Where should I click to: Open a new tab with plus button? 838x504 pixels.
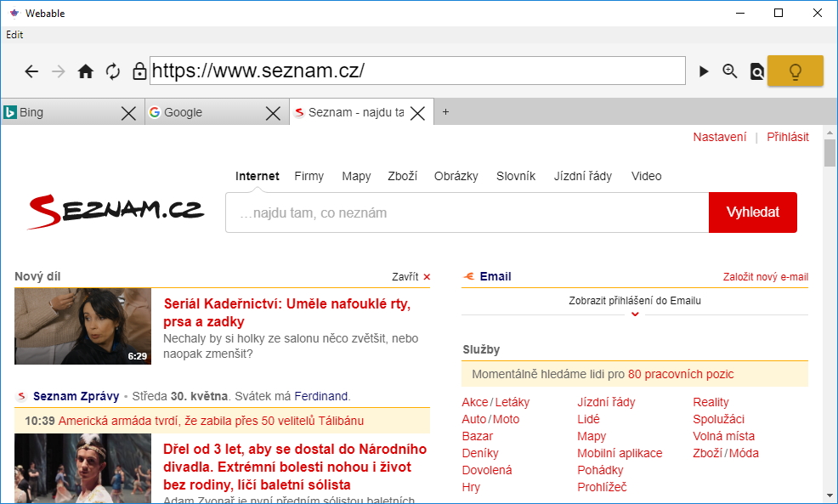click(445, 112)
